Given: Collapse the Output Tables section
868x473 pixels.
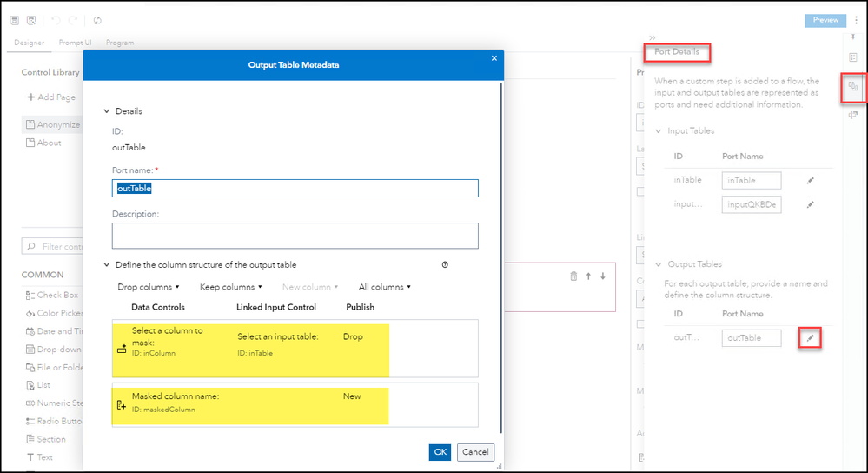Looking at the screenshot, I should click(659, 264).
